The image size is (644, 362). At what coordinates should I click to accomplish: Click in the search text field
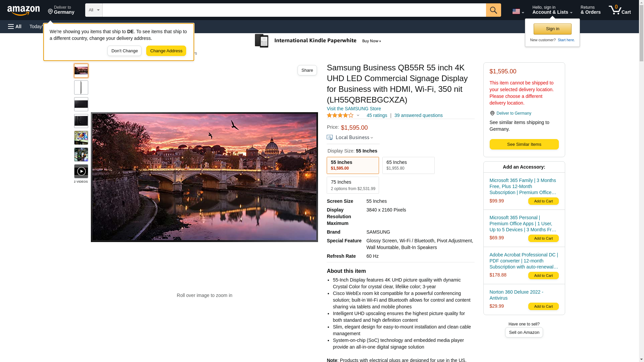pos(294,10)
